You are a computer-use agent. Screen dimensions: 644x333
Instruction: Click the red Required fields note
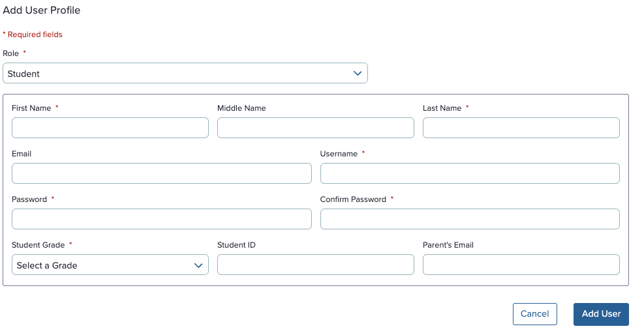[33, 35]
